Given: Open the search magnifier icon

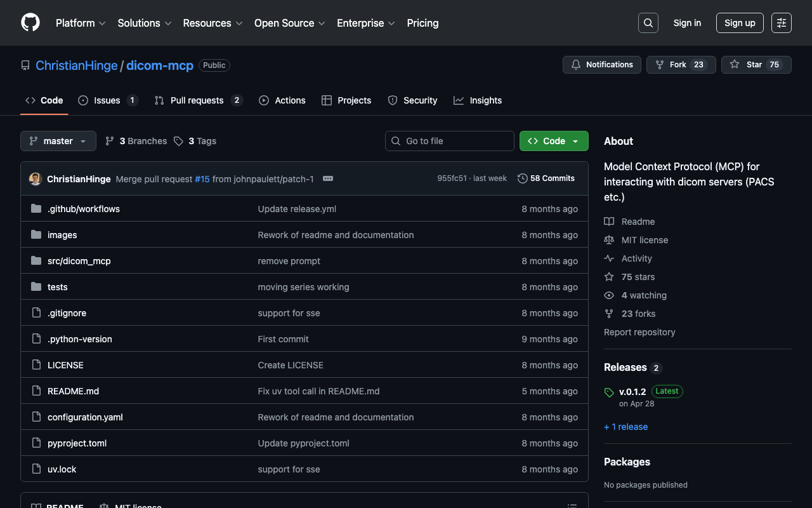Looking at the screenshot, I should (x=648, y=23).
